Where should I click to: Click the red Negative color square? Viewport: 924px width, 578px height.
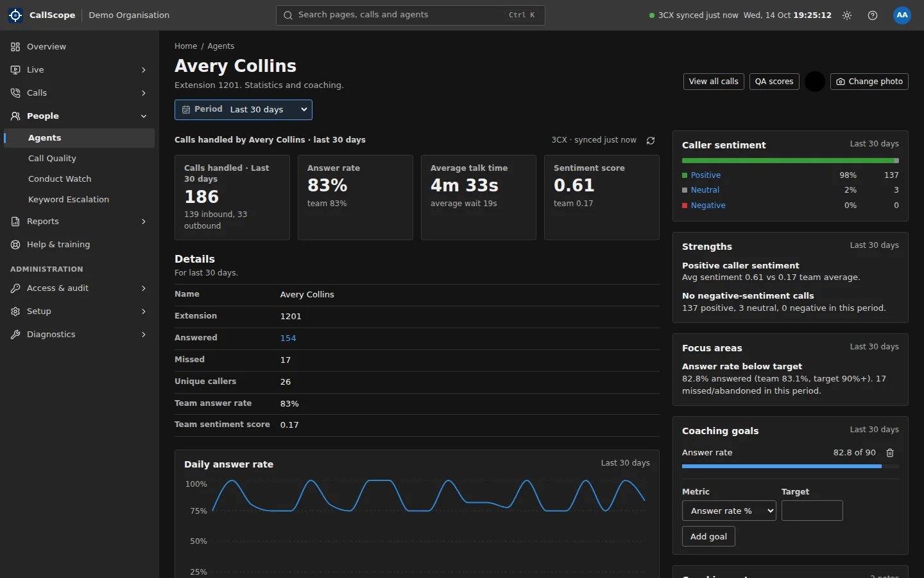(685, 206)
